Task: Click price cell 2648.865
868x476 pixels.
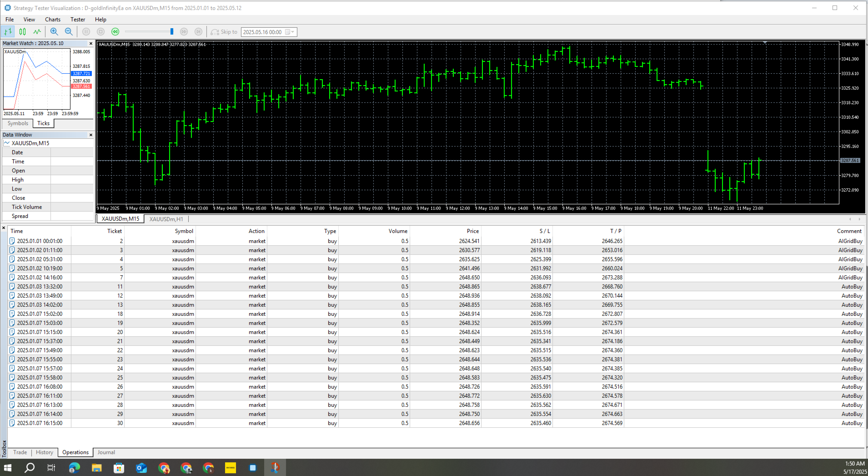Action: (x=469, y=287)
